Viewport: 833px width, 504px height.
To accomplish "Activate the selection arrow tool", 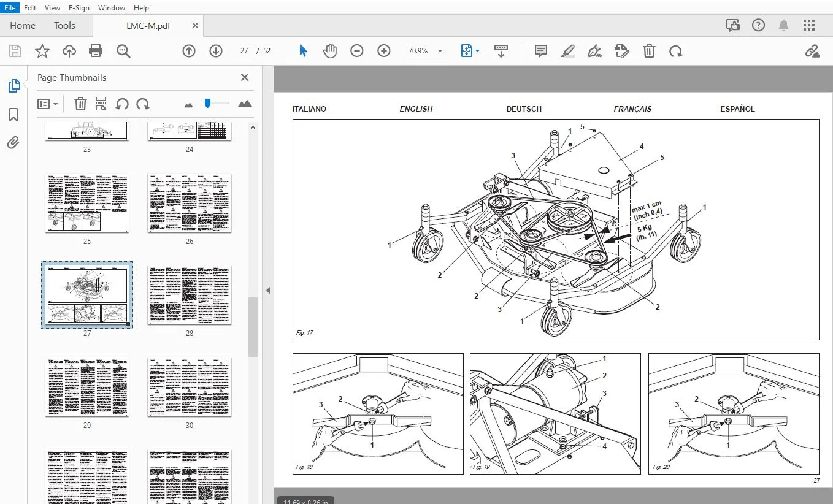I will pyautogui.click(x=303, y=51).
